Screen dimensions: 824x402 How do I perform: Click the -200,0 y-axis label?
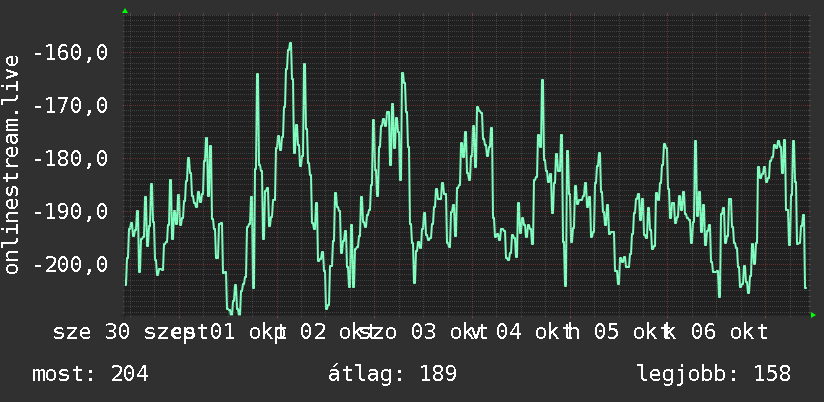pos(70,264)
